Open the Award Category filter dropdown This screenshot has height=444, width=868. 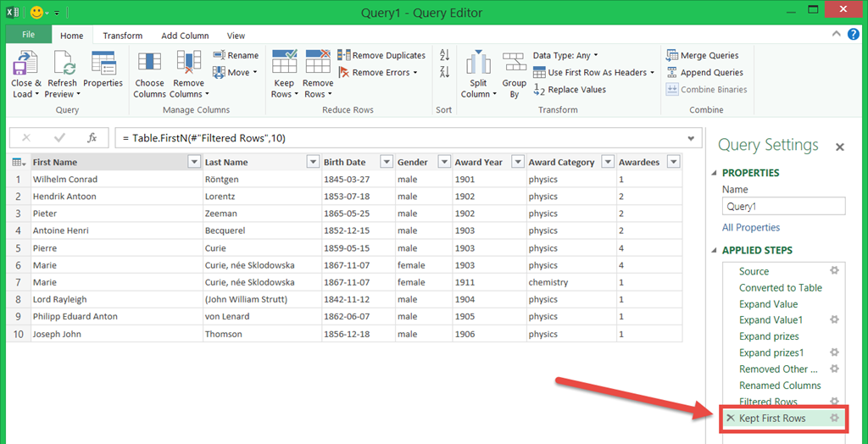[x=607, y=163]
